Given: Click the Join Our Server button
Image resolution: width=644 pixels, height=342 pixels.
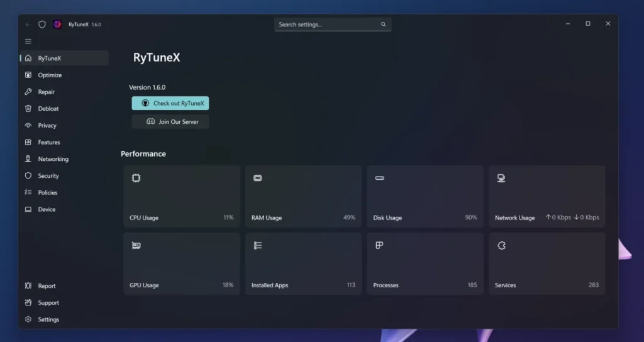Looking at the screenshot, I should (x=170, y=122).
